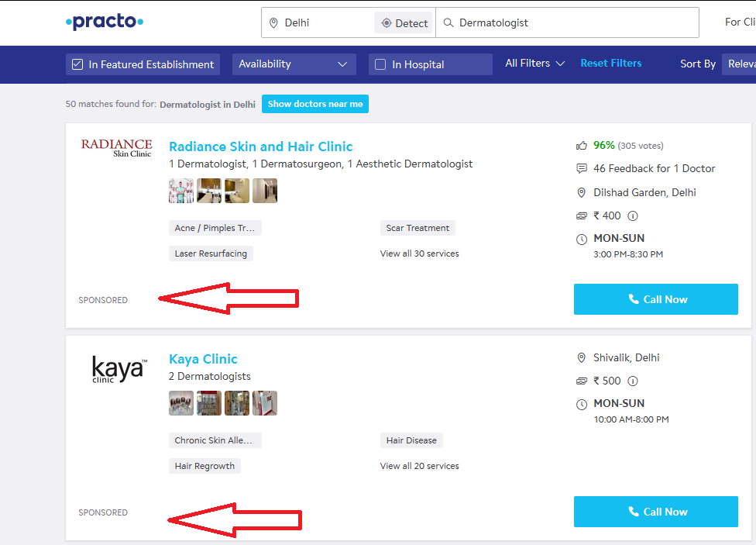The image size is (756, 545).
Task: Open second Radiance clinic photo thumbnail
Action: click(209, 191)
